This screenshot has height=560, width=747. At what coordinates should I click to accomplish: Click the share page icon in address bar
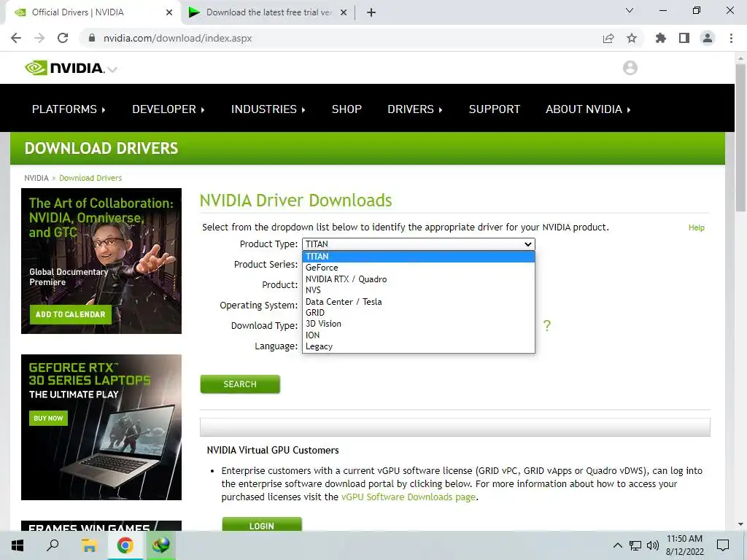coord(608,38)
